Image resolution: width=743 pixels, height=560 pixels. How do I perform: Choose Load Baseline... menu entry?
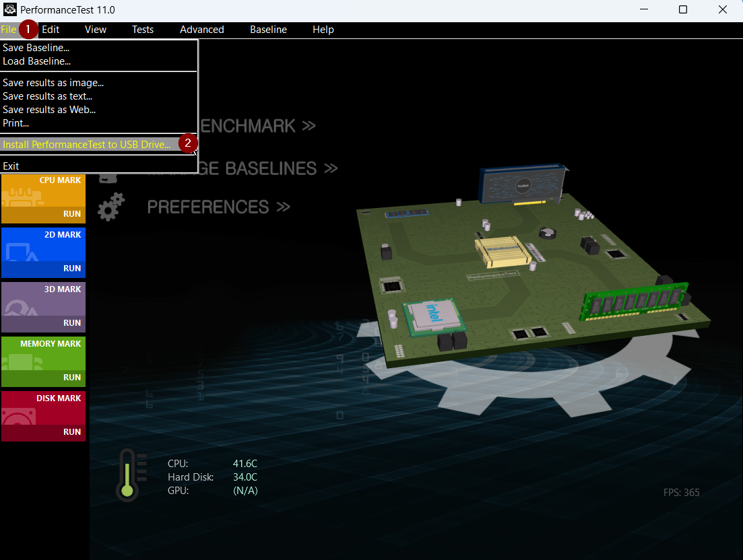[98, 61]
